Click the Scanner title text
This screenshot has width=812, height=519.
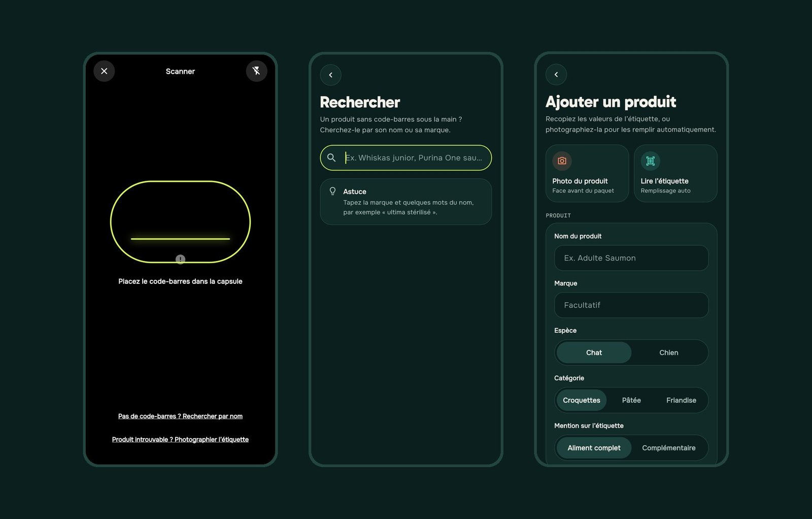click(180, 71)
